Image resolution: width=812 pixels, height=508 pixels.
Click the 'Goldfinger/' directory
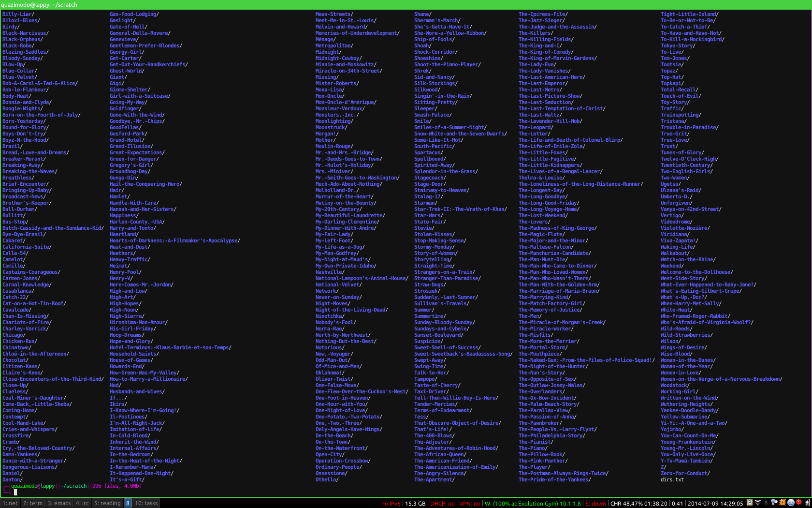126,109
